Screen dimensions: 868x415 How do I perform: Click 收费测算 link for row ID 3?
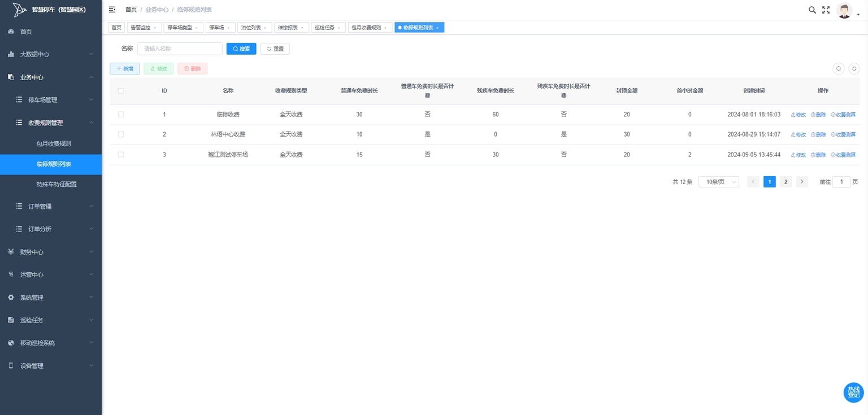pyautogui.click(x=843, y=155)
